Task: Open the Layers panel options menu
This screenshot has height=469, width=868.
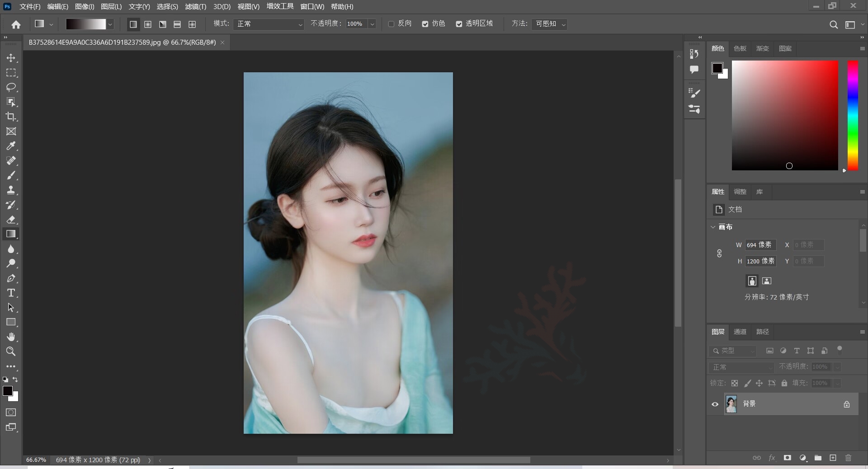Action: pos(862,332)
